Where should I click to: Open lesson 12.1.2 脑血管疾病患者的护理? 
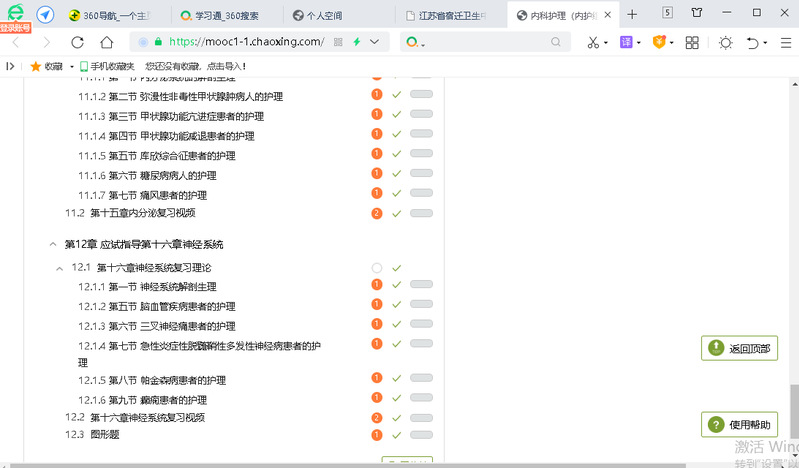click(x=172, y=306)
